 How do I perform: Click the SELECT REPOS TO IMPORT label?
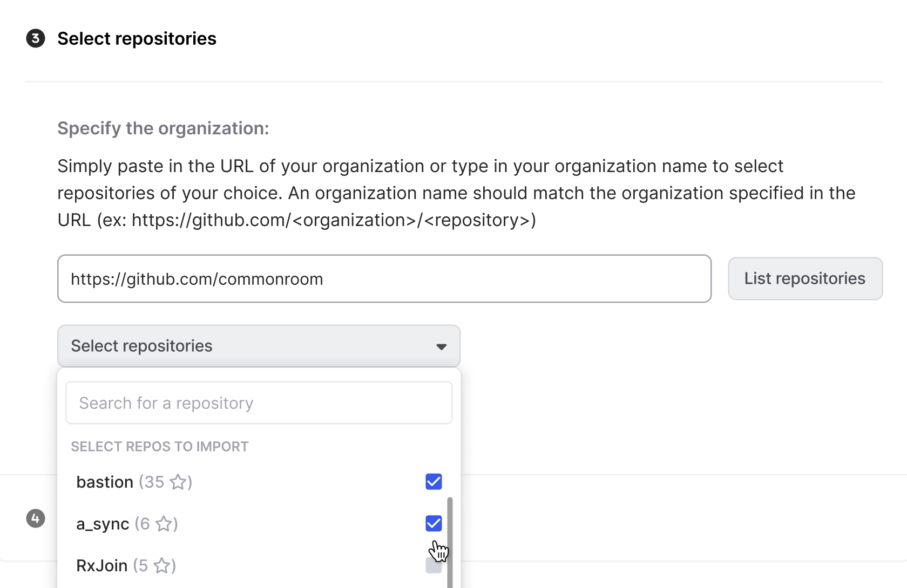coord(160,447)
